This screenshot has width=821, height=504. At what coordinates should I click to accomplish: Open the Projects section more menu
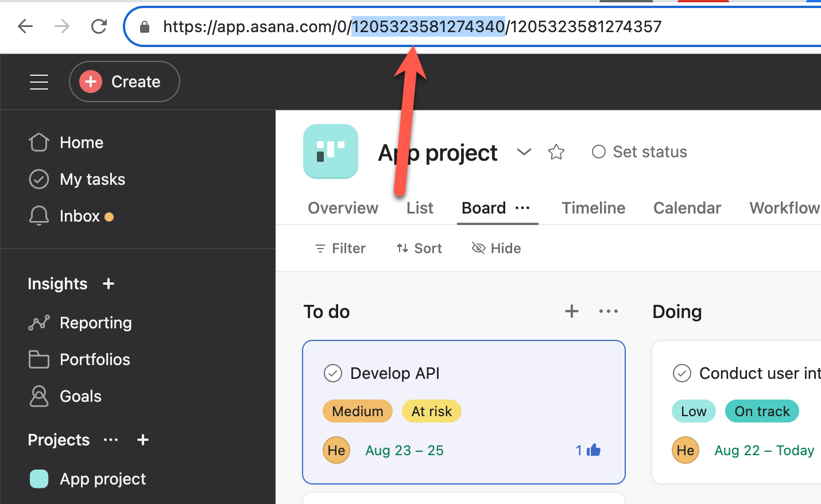[111, 440]
